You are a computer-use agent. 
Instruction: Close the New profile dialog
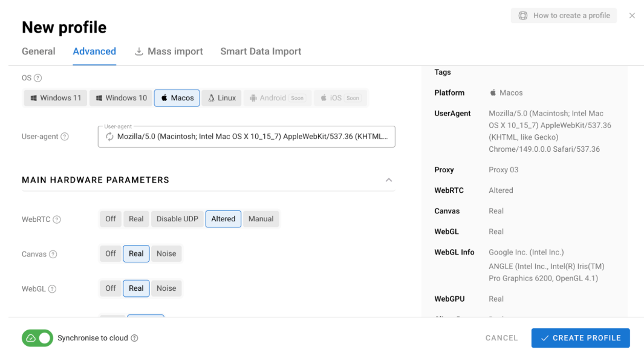click(x=632, y=16)
